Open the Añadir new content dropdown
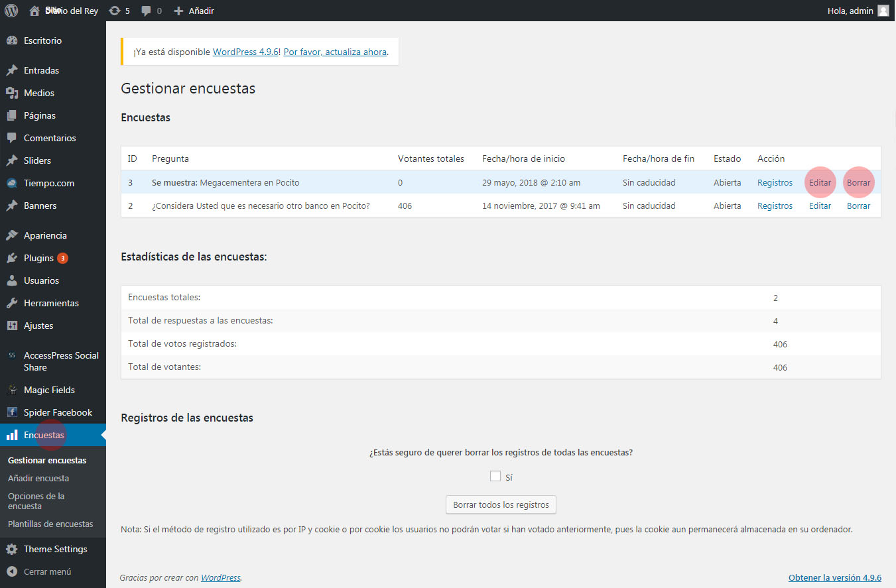Viewport: 896px width, 588px height. 194,11
